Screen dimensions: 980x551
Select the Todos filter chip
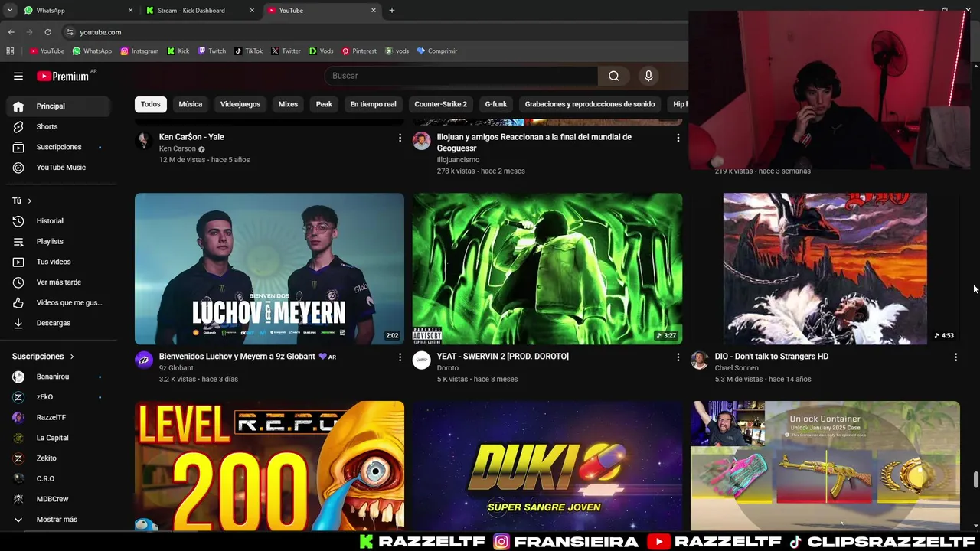(x=151, y=104)
